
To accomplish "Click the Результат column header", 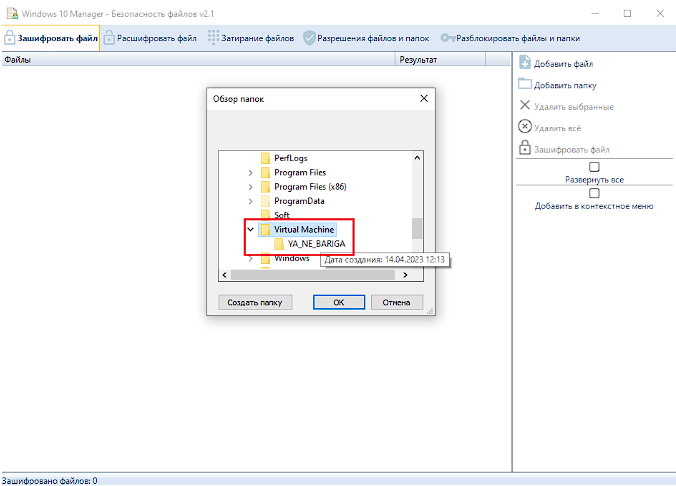I will coord(440,60).
